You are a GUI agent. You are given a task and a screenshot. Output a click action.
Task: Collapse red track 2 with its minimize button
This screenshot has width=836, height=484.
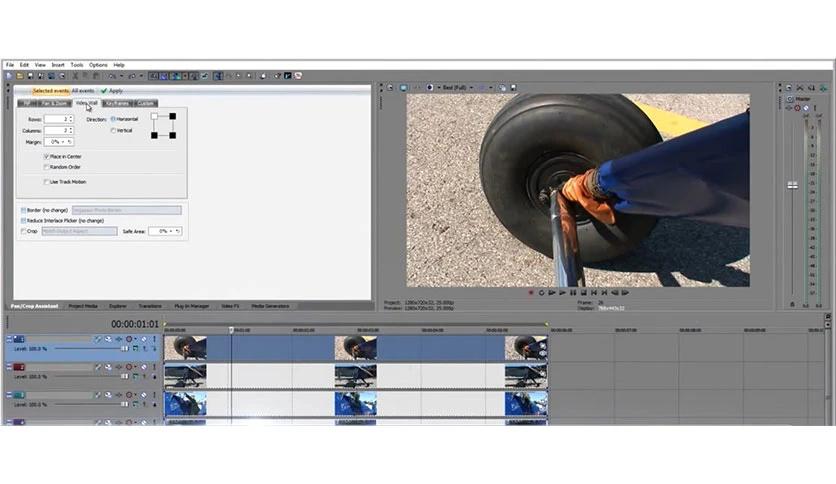[x=9, y=367]
